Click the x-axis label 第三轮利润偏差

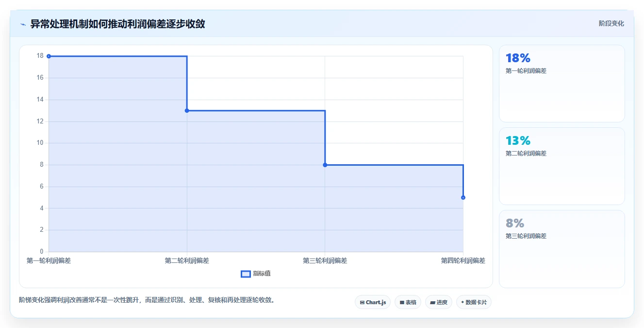coord(325,260)
